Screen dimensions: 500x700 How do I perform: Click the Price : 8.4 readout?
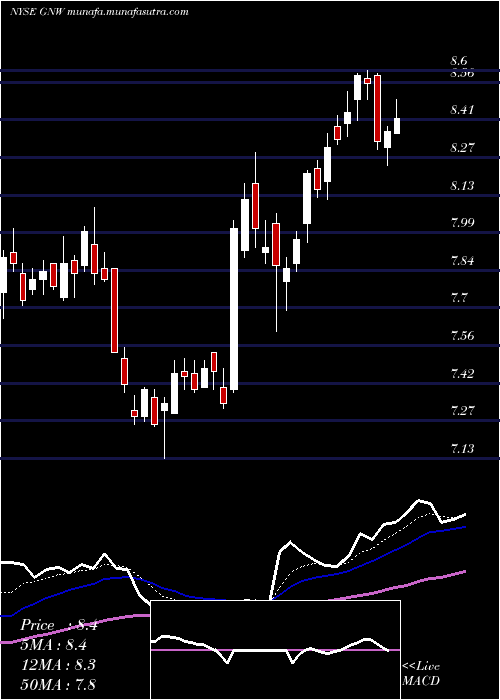tap(59, 625)
